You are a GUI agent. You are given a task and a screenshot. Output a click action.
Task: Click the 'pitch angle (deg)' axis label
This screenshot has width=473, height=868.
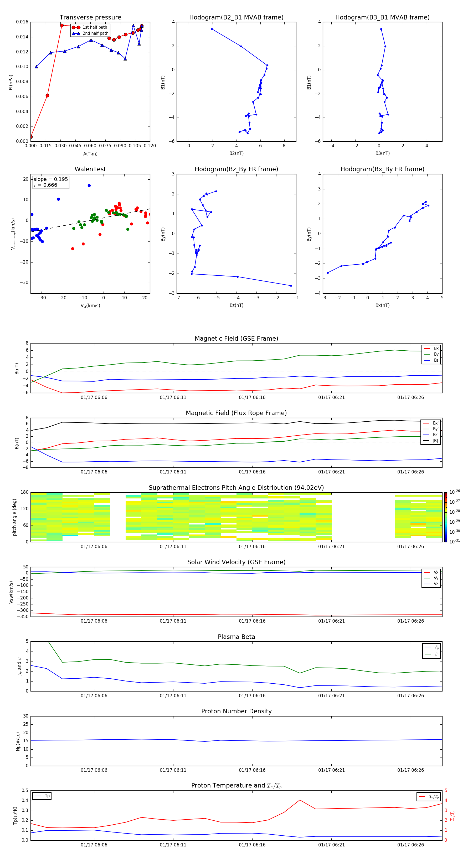pyautogui.click(x=14, y=517)
